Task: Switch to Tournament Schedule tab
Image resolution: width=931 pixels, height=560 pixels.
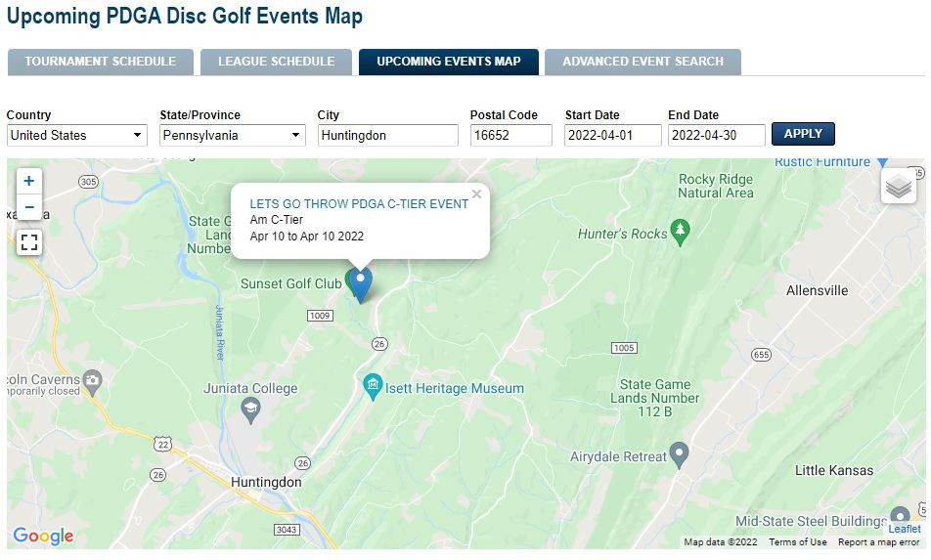Action: [101, 62]
